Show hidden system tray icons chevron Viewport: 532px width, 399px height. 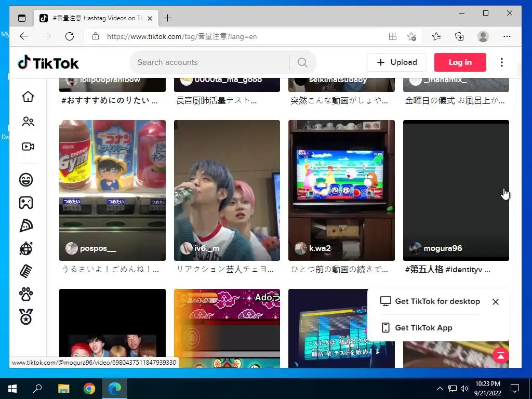[x=440, y=389]
